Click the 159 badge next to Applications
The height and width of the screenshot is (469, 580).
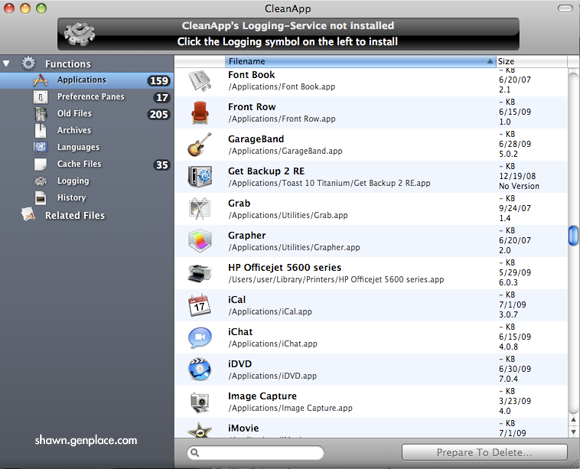click(159, 81)
